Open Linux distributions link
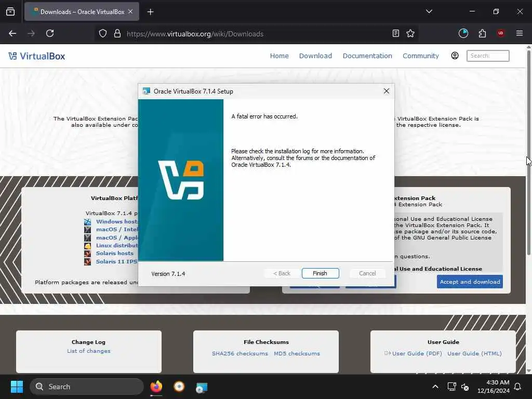The image size is (532, 399). coord(117,245)
